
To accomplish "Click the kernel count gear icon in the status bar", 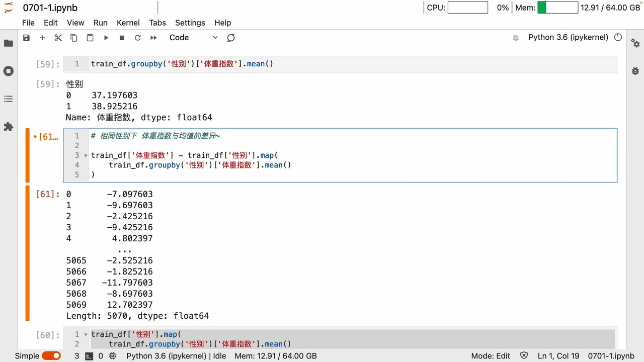I will [x=113, y=356].
